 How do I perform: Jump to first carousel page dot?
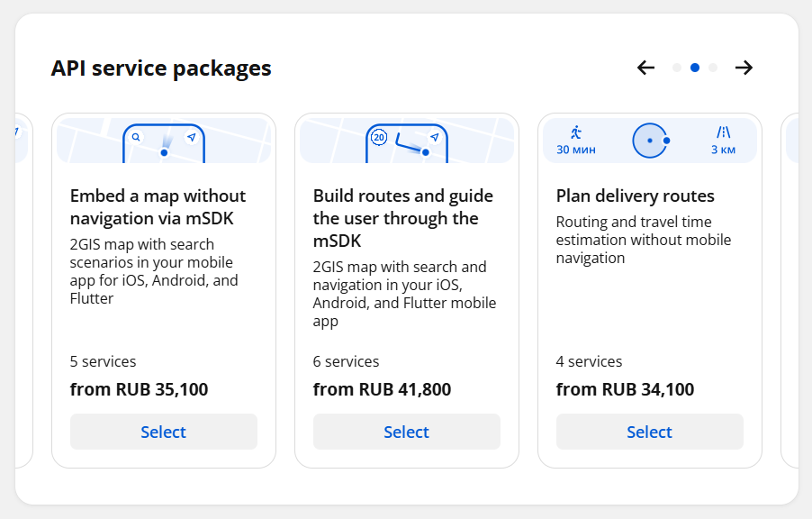tap(677, 68)
